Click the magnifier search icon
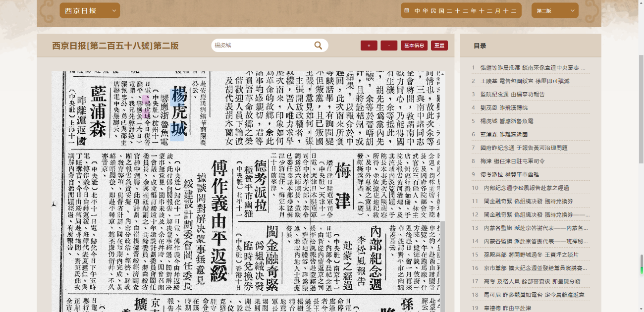The height and width of the screenshot is (312, 644). tap(318, 46)
